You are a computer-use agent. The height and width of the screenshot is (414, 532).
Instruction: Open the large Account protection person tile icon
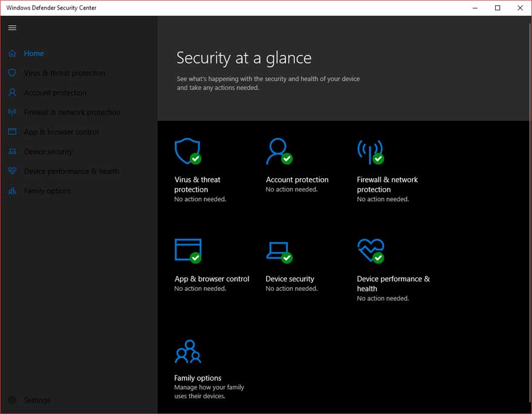279,151
